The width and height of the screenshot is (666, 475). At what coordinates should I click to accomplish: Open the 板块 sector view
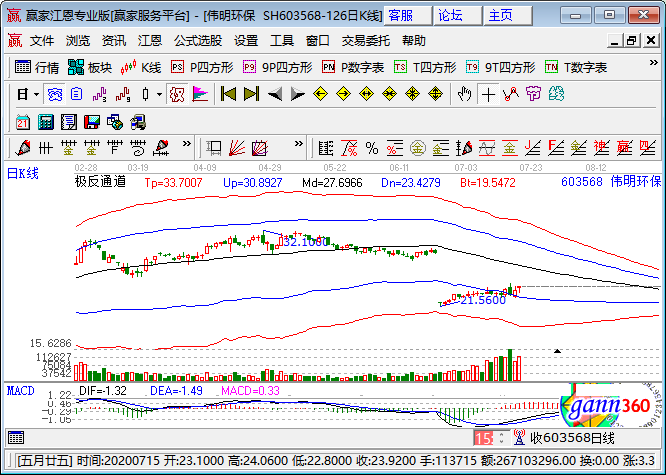[90, 67]
